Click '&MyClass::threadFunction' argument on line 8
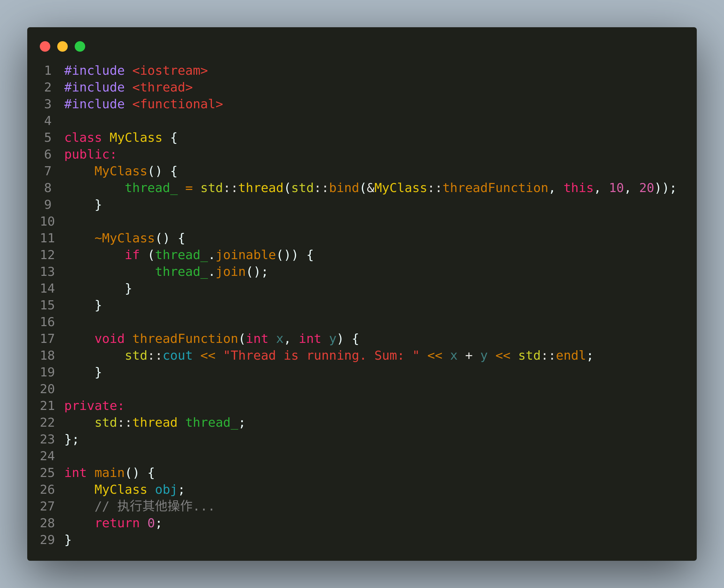Screen dimensions: 724x588 click(x=458, y=188)
